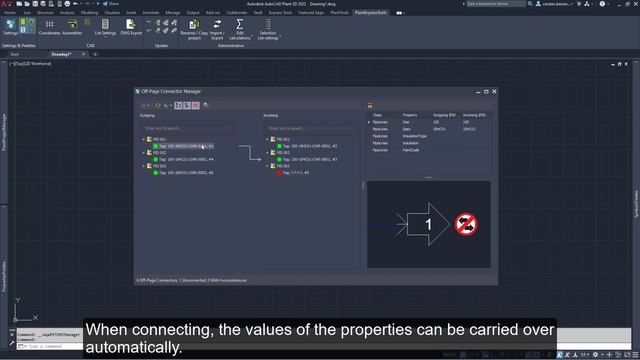Click the Share button in title bar

tap(111, 4)
